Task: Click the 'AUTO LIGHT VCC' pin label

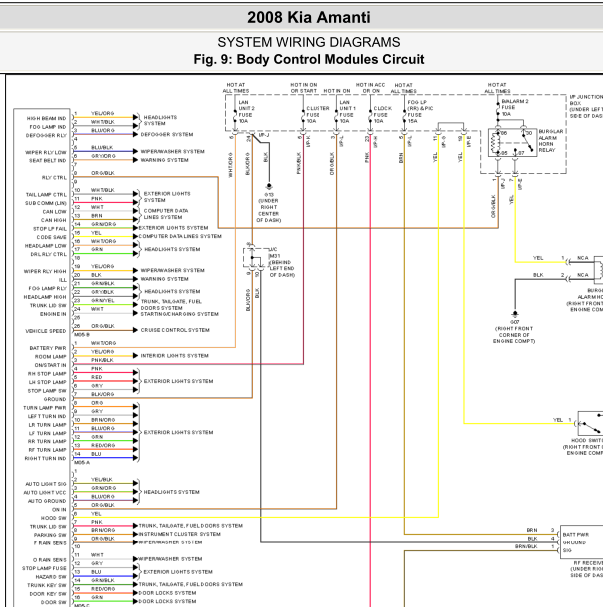Action: point(45,492)
